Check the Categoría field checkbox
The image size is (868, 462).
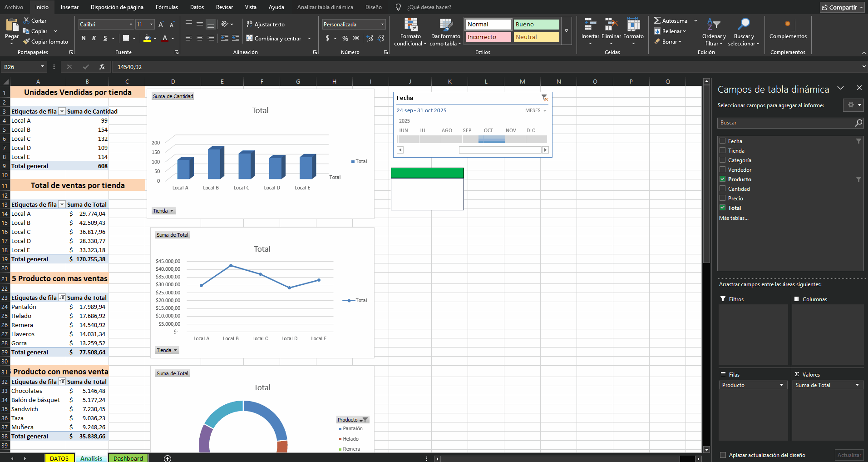pos(722,160)
